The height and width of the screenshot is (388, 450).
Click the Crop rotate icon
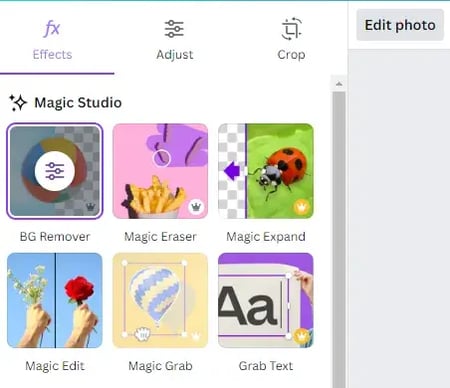(291, 29)
